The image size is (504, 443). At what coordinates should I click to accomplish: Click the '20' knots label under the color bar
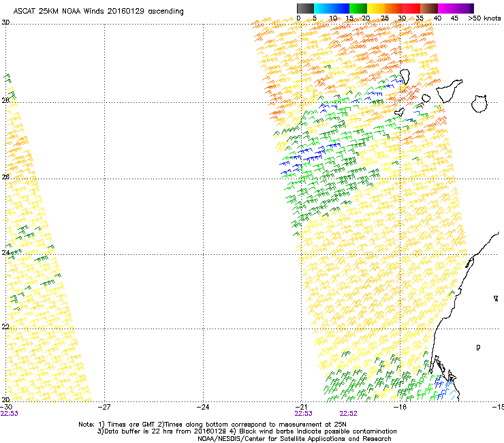click(x=366, y=18)
